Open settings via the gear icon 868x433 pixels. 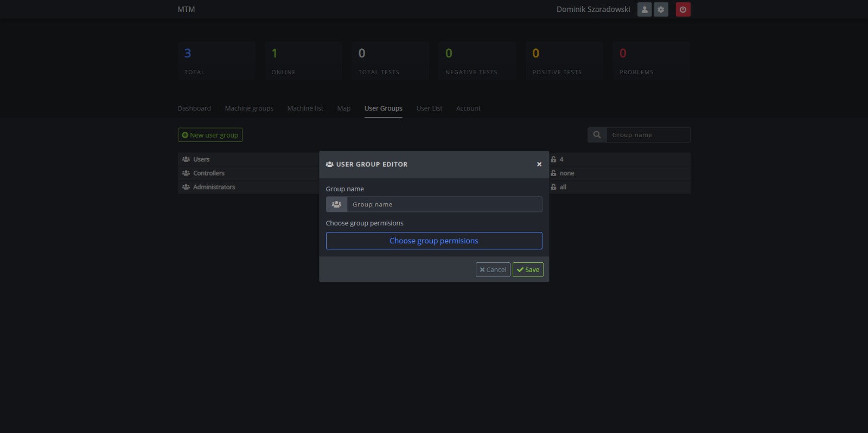pos(661,10)
